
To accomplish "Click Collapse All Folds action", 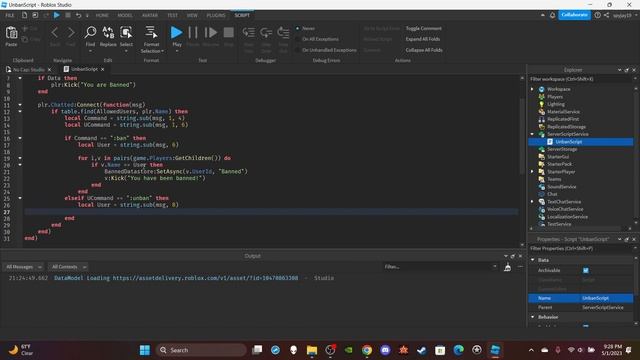I will tap(424, 50).
